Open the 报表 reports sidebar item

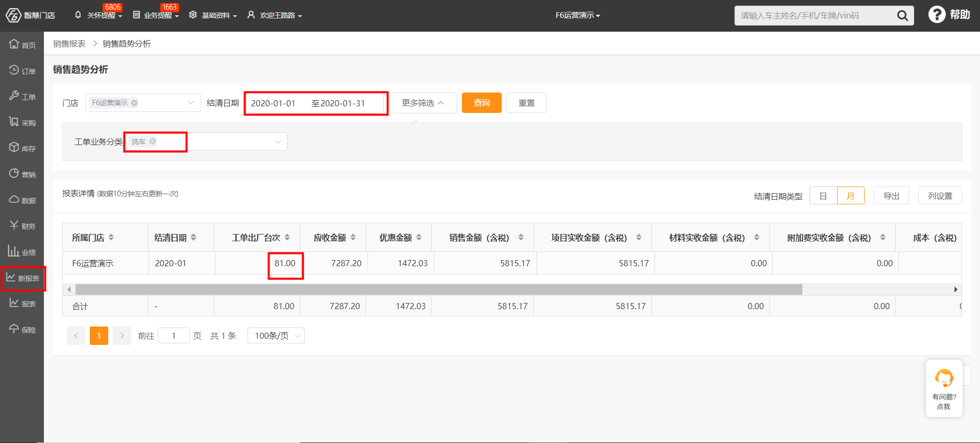pyautogui.click(x=22, y=304)
